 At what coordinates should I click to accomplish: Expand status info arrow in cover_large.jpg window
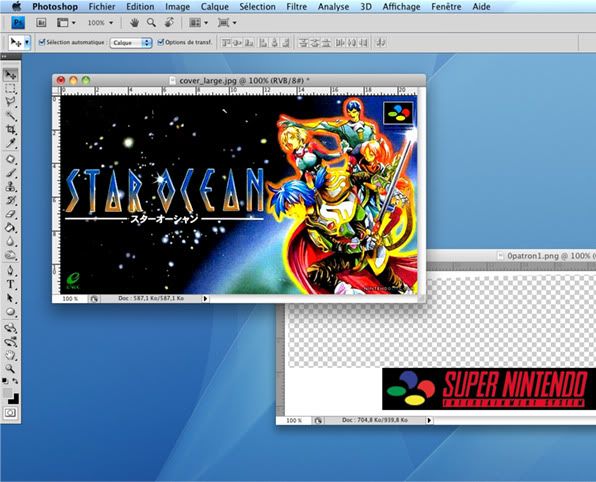(x=205, y=299)
